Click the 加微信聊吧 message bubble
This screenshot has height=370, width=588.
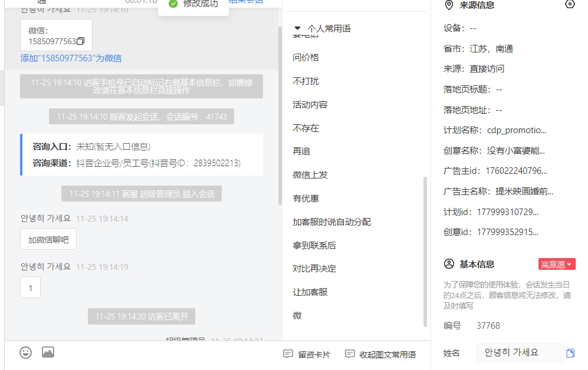coord(48,239)
